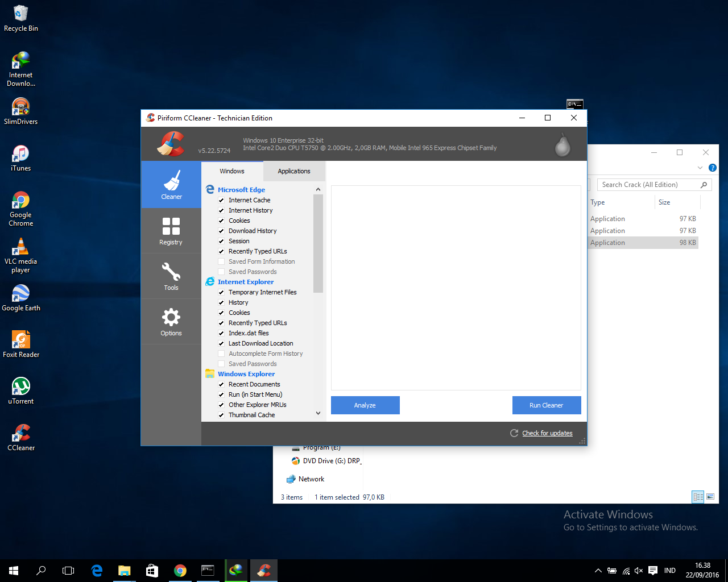Image resolution: width=728 pixels, height=582 pixels.
Task: Select the uTorrent desktop icon
Action: tap(21, 391)
